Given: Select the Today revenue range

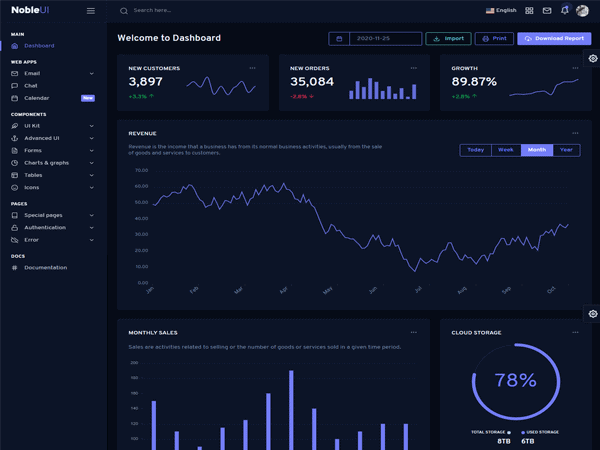Looking at the screenshot, I should (476, 150).
